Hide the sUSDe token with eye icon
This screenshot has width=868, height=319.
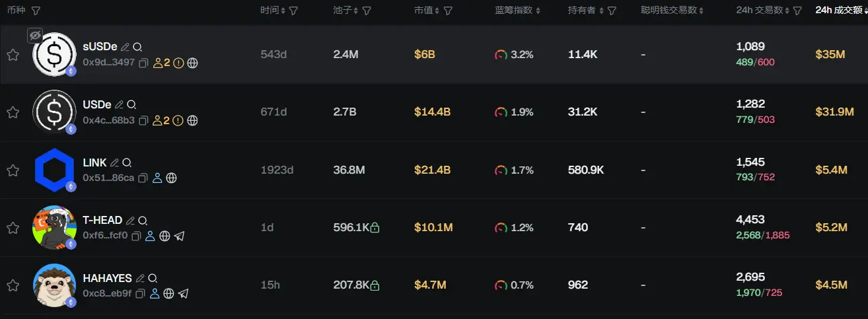point(35,36)
